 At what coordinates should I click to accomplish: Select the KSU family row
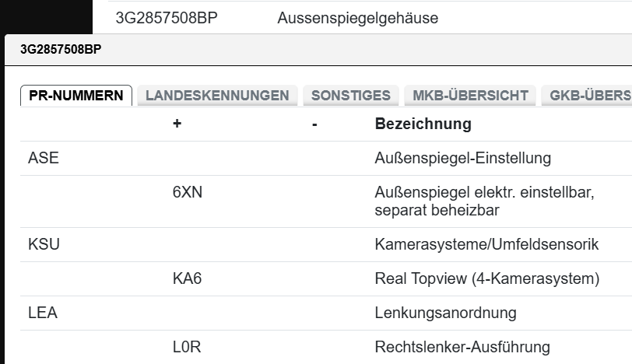click(x=44, y=244)
